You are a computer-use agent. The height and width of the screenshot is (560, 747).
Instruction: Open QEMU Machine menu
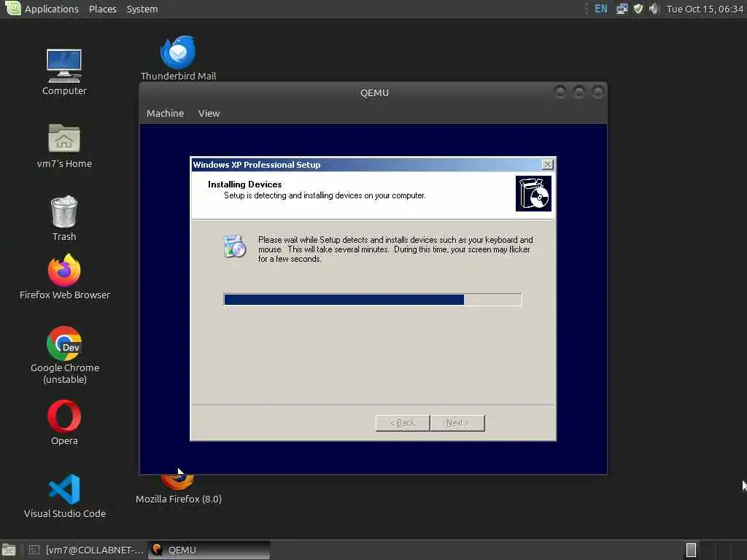tap(166, 113)
